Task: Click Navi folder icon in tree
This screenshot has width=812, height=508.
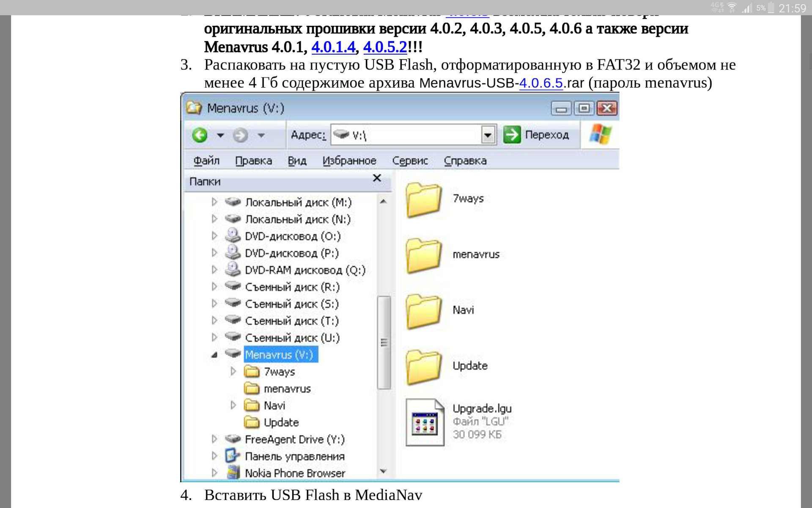Action: click(252, 405)
